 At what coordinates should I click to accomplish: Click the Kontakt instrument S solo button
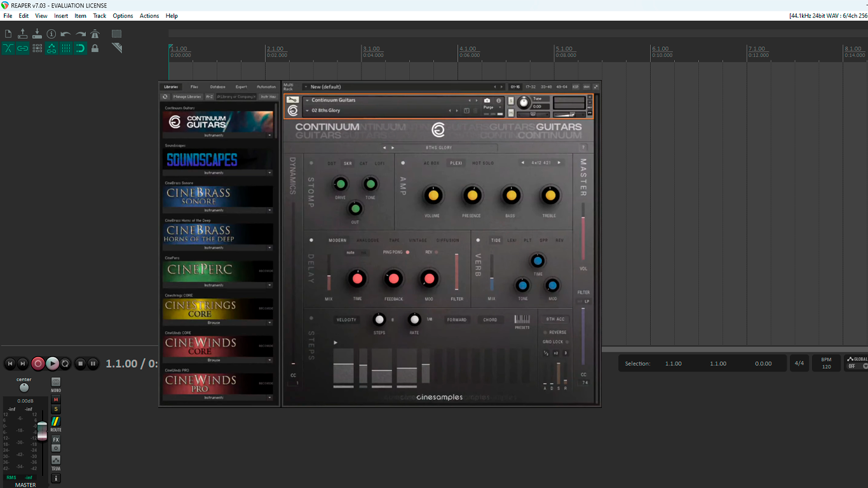(x=511, y=100)
